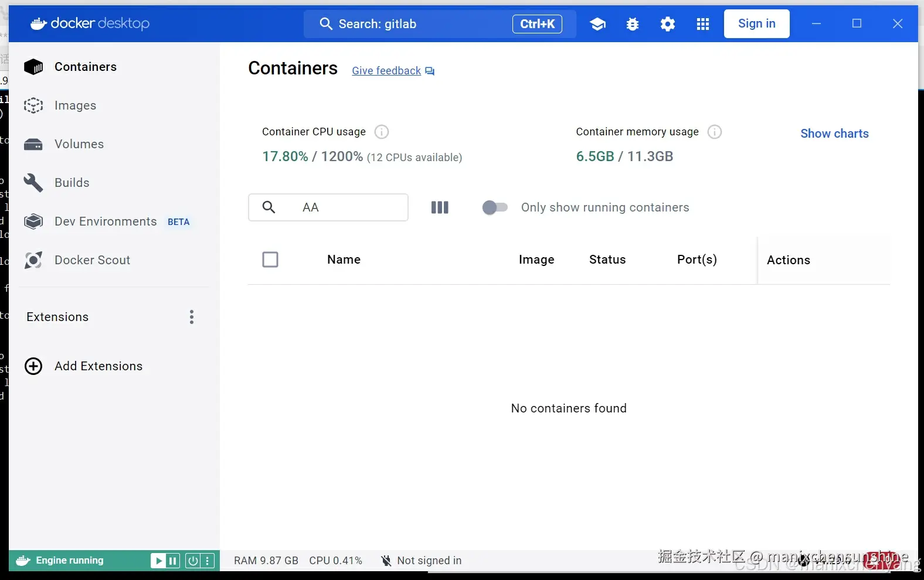Click the Port(s) column header
The image size is (924, 580).
point(697,260)
